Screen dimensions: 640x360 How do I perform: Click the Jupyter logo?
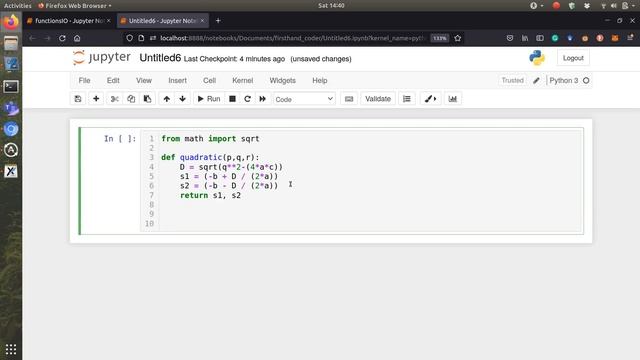tap(102, 58)
